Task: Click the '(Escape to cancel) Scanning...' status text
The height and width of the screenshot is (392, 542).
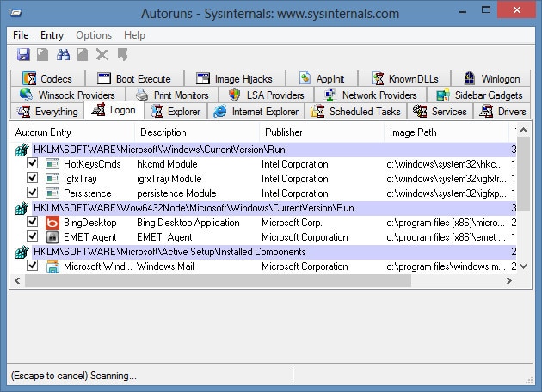Action: click(x=74, y=376)
